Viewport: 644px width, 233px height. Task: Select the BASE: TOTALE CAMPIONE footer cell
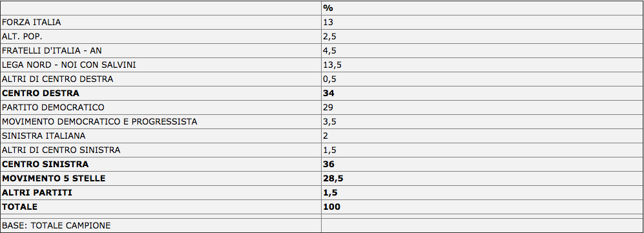161,226
